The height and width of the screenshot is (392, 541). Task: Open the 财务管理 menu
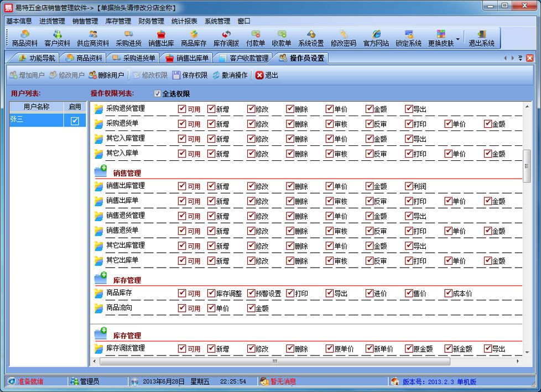point(151,21)
